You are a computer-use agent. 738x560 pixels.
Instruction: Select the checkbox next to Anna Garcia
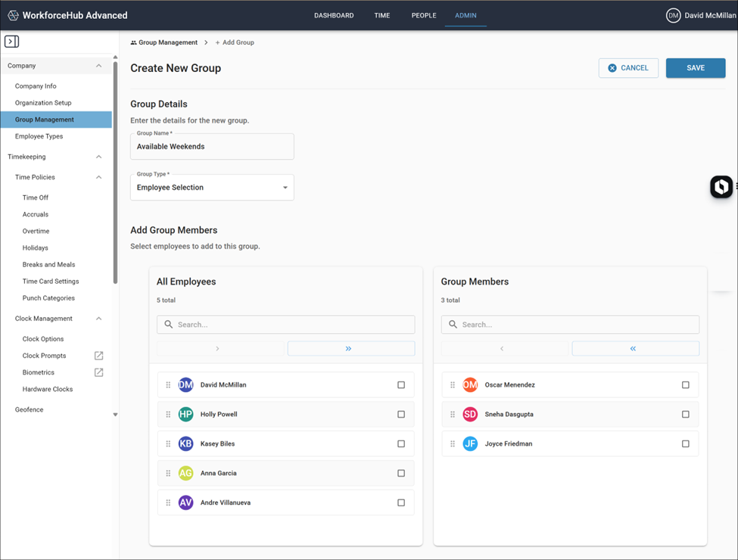click(x=401, y=474)
